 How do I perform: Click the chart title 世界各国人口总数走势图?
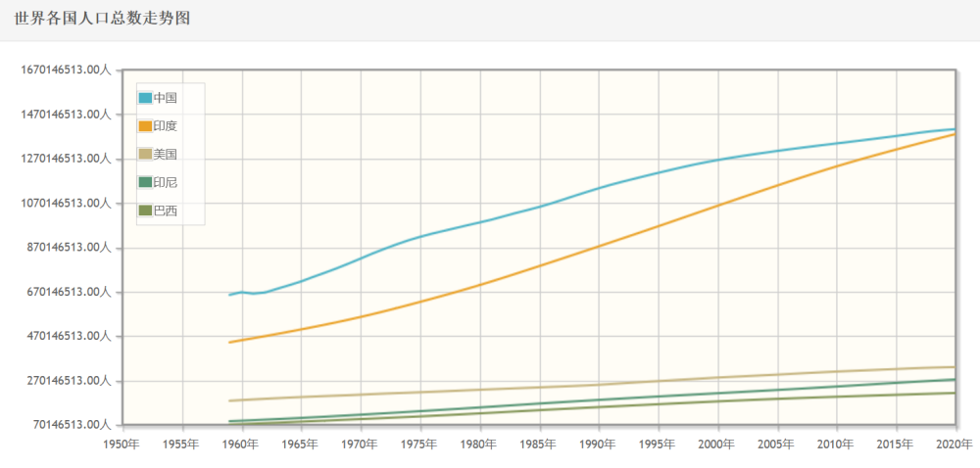point(102,20)
